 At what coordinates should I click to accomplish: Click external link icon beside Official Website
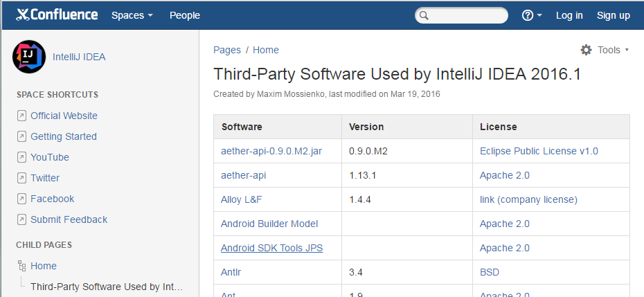(x=21, y=116)
